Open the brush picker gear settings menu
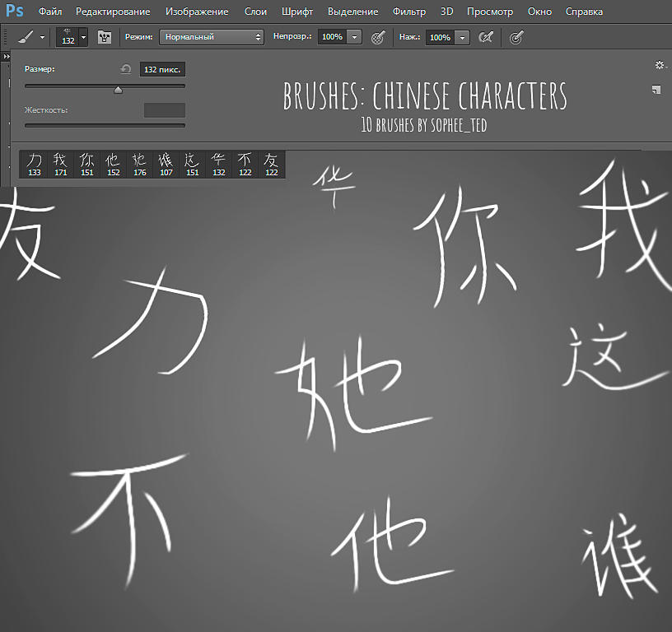This screenshot has height=632, width=672. pyautogui.click(x=660, y=65)
